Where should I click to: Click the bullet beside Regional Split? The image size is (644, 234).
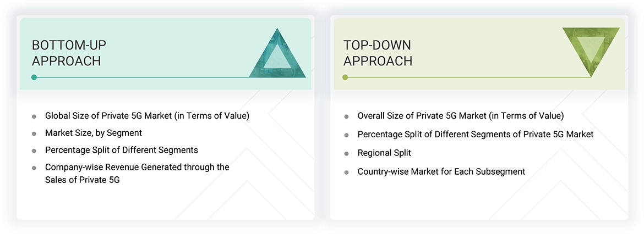point(346,153)
